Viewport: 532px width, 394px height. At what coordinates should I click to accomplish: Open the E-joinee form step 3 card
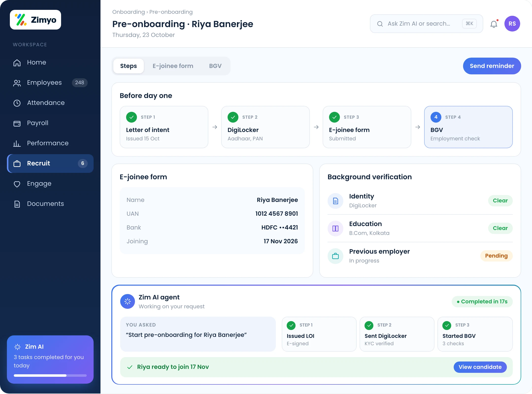click(x=367, y=127)
